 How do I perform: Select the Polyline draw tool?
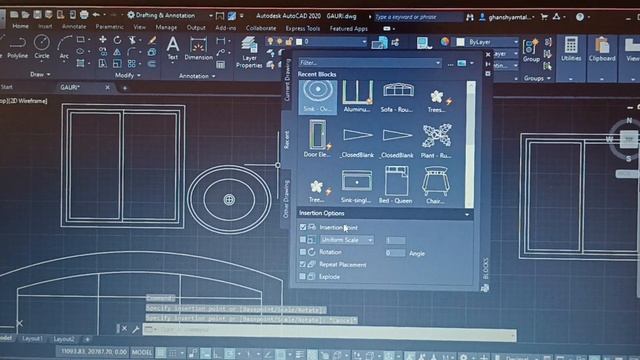click(x=17, y=47)
